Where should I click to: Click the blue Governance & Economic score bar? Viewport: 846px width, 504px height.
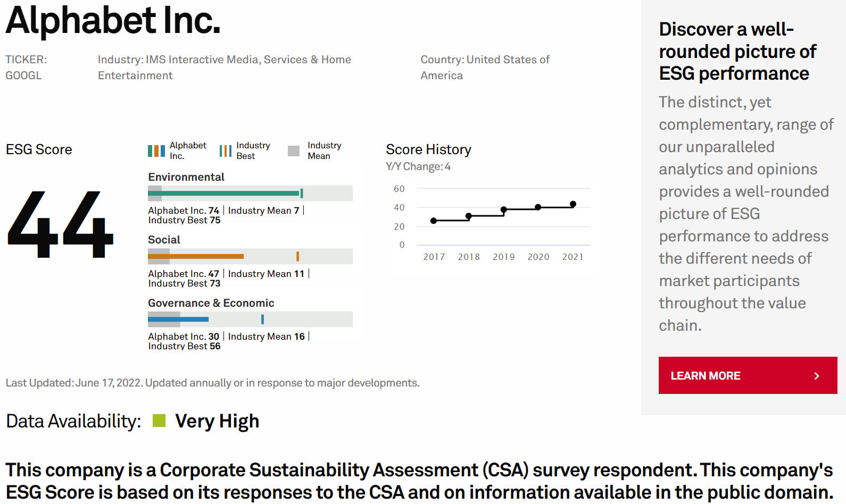coord(192,319)
